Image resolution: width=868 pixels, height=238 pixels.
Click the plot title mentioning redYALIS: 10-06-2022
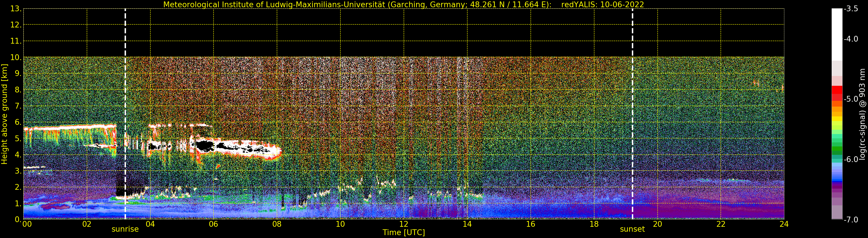coord(404,4)
